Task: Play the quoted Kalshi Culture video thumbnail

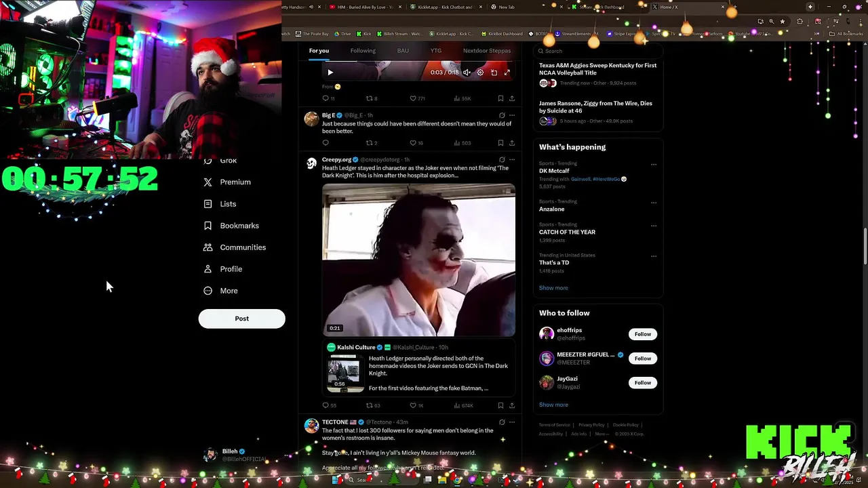Action: tap(345, 373)
